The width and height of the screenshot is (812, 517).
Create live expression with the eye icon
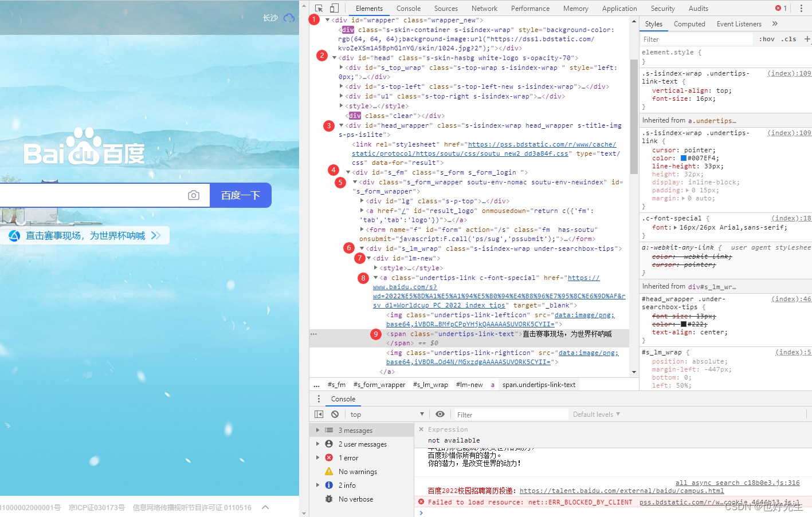click(x=440, y=414)
